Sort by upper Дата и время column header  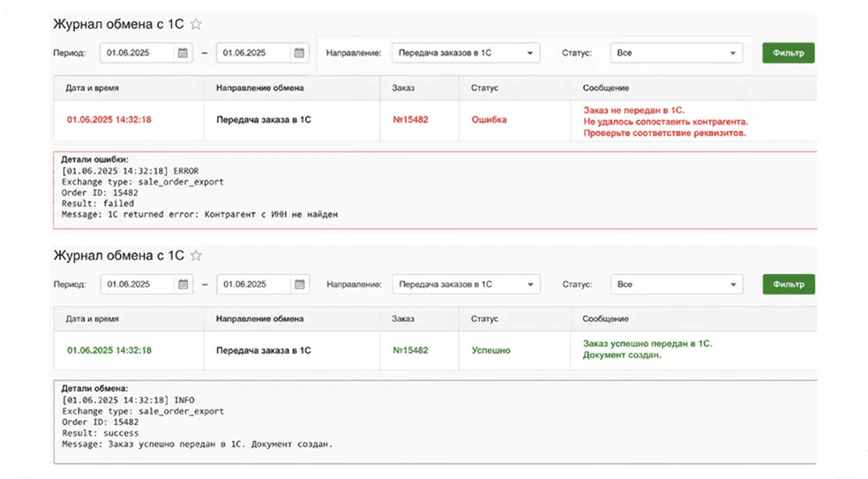pyautogui.click(x=92, y=87)
